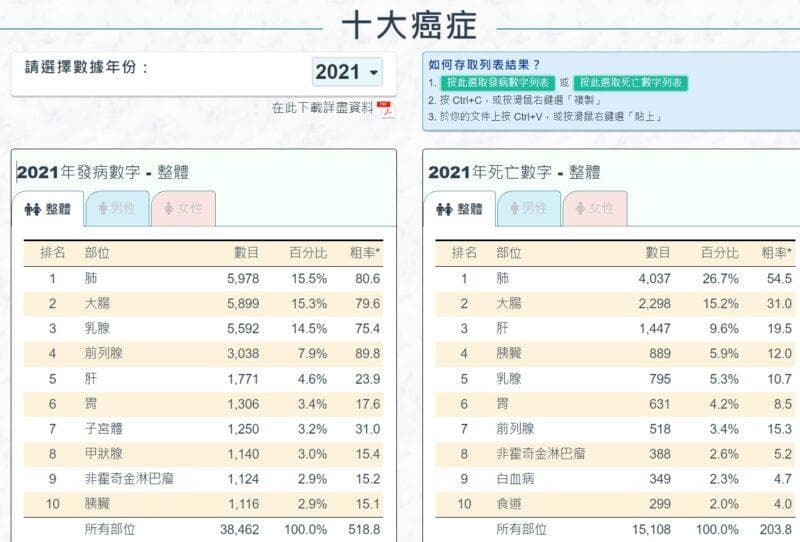800x542 pixels.
Task: Click the PDF download icon
Action: (385, 109)
